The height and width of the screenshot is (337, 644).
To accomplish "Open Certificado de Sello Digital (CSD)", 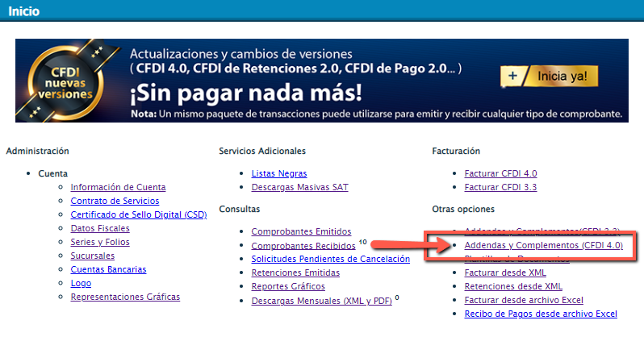I will coord(139,214).
